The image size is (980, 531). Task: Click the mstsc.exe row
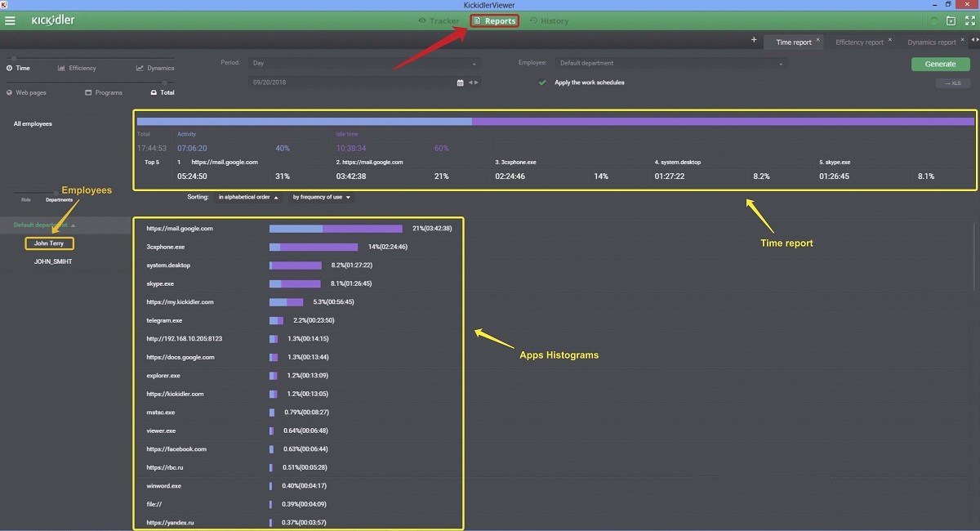point(298,413)
